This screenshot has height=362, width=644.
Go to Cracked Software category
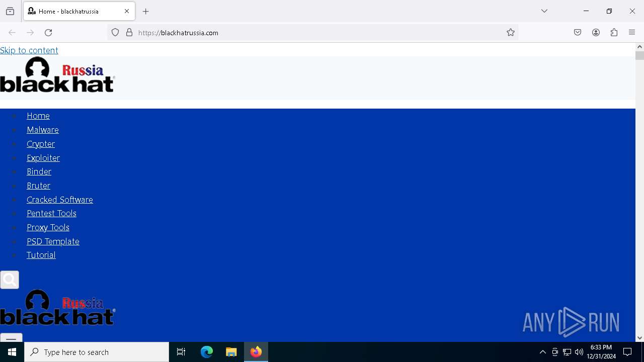point(60,200)
